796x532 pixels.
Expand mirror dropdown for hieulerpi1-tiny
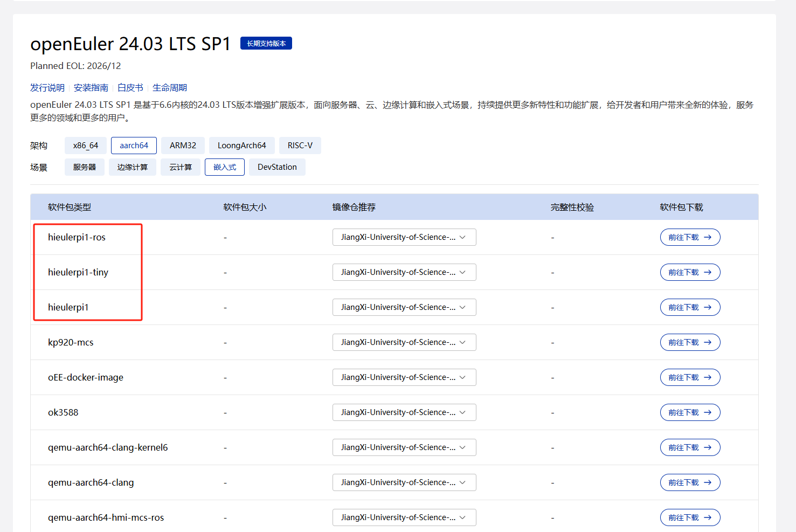click(404, 272)
